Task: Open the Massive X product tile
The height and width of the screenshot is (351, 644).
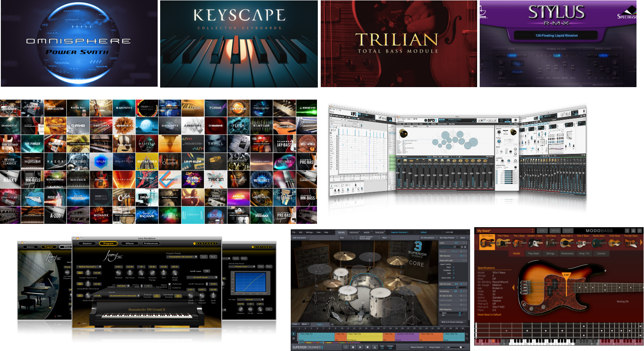Action: pos(124,125)
